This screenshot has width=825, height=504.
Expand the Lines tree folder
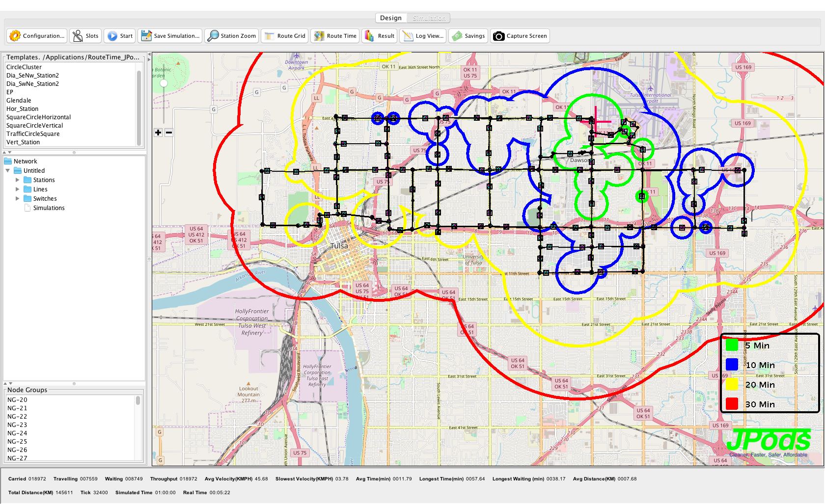(x=18, y=189)
